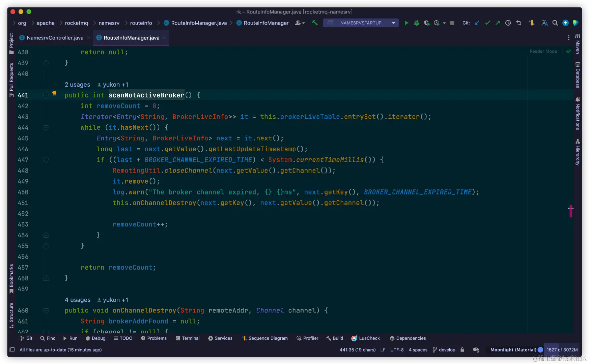Open the TODO tool window
This screenshot has height=364, width=589.
click(123, 338)
